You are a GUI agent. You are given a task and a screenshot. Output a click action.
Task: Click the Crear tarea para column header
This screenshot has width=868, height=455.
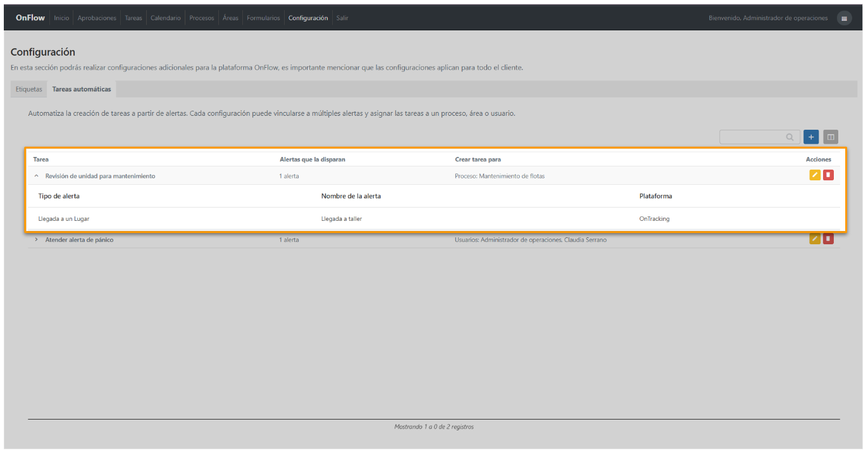478,159
